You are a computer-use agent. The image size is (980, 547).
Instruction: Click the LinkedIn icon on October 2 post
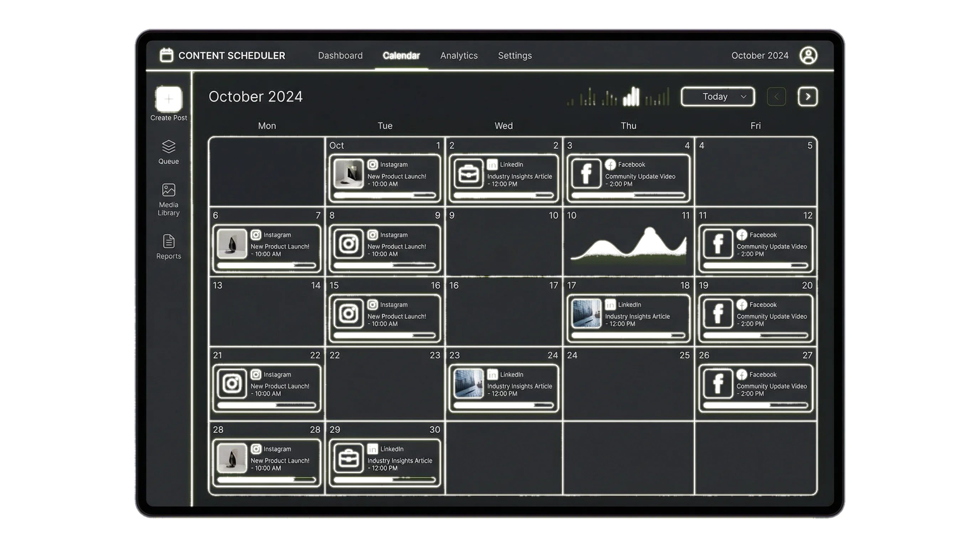492,164
